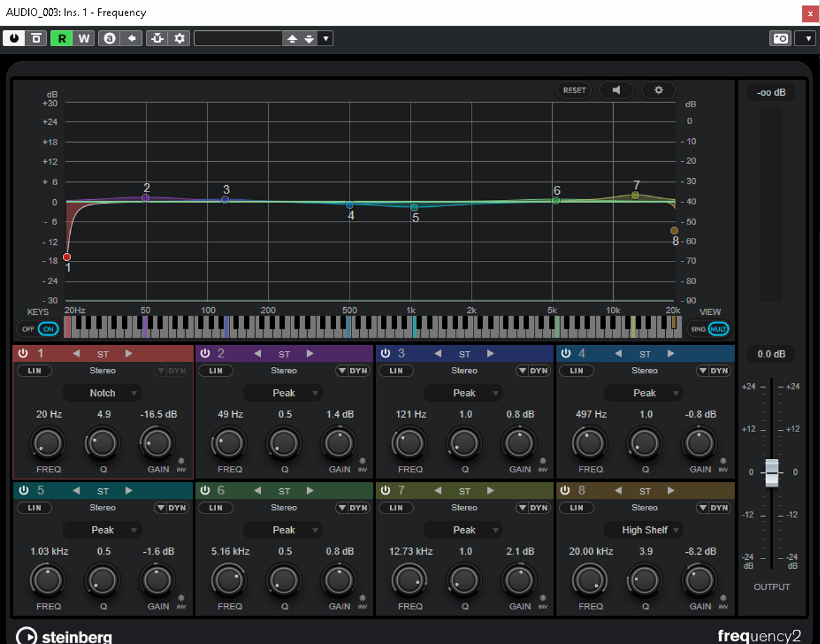
Task: Disable band 5 power button
Action: coord(23,490)
